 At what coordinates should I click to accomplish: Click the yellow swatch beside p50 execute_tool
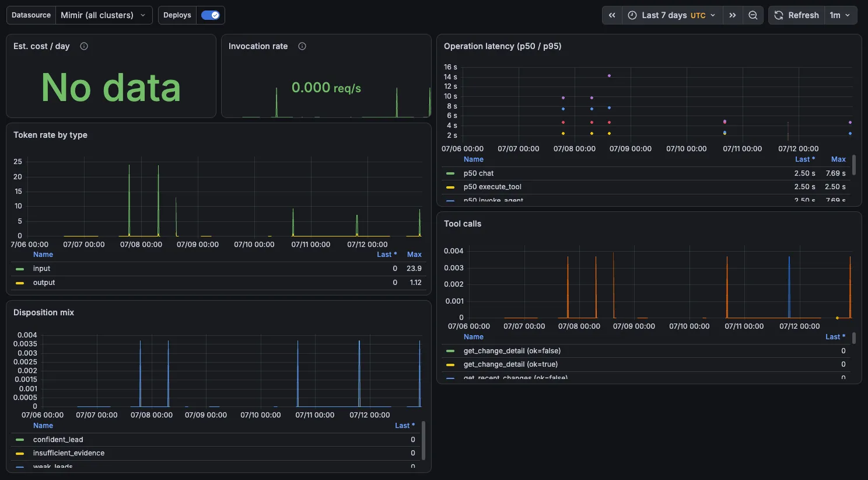pyautogui.click(x=450, y=187)
